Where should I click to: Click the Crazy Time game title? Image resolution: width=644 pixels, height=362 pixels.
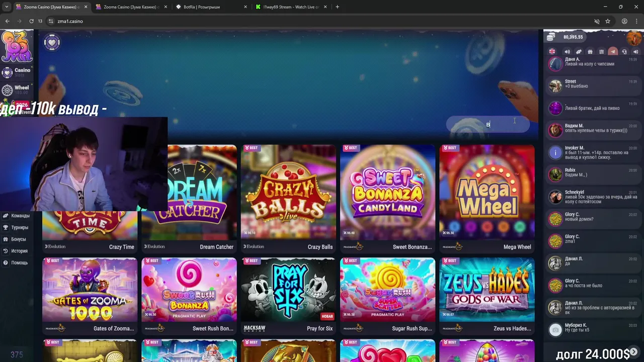pos(122,247)
